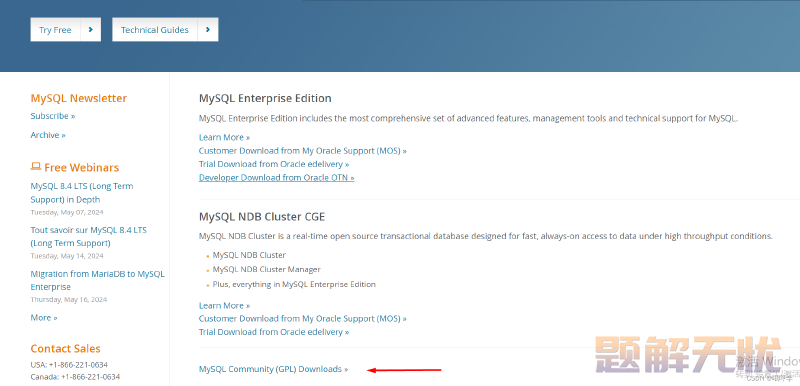Open NDB Cluster Trial Download from edelivery
800x386 pixels.
point(274,332)
